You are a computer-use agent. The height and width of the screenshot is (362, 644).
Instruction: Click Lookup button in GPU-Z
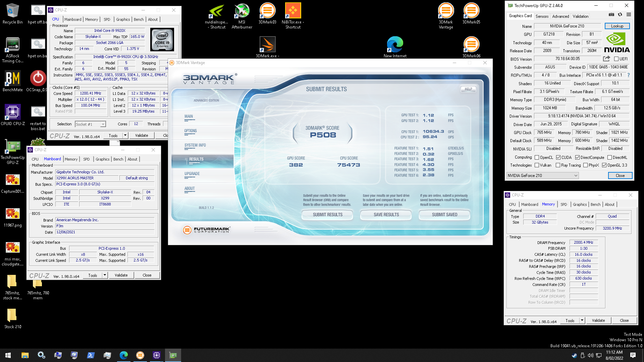617,26
